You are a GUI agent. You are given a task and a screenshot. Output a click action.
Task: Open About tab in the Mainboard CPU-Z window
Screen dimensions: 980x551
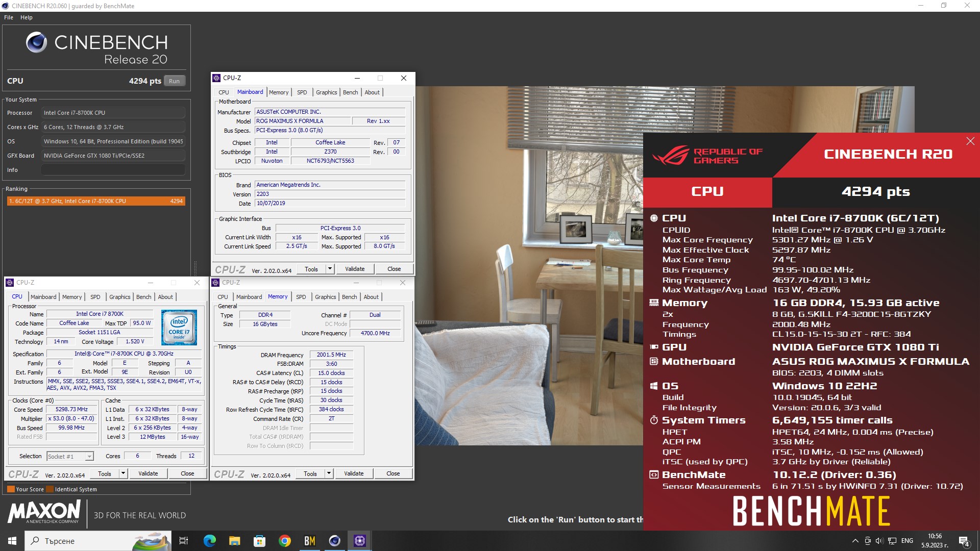(x=372, y=92)
